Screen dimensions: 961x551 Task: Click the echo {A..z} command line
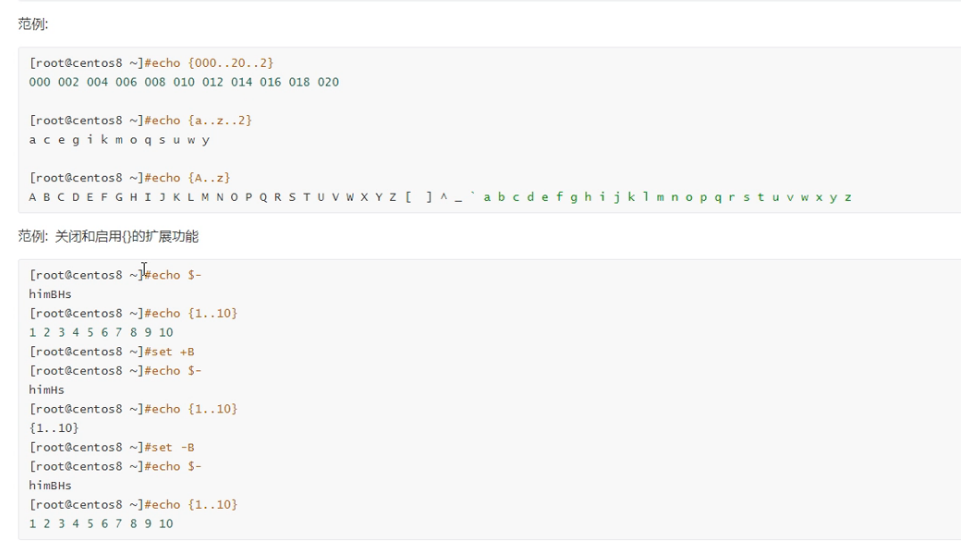(129, 178)
